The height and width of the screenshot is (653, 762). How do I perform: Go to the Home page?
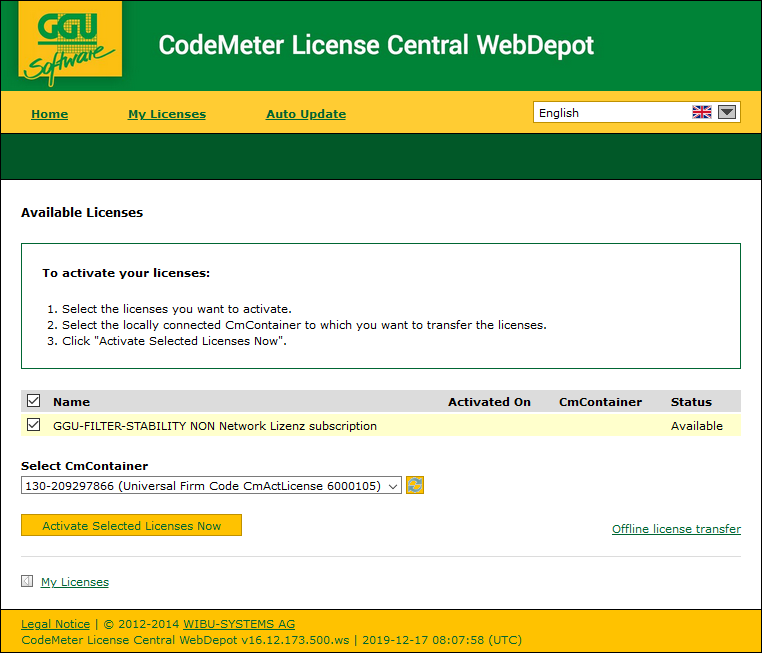tap(49, 114)
